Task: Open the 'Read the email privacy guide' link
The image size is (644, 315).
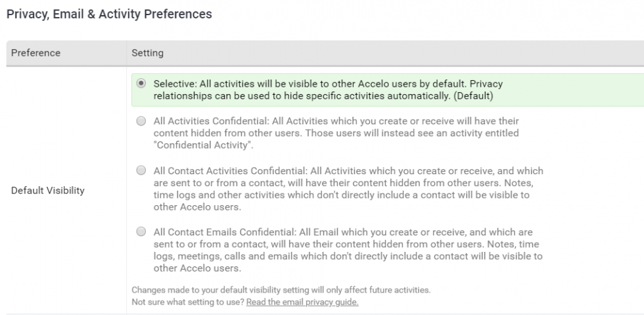Action: (302, 302)
